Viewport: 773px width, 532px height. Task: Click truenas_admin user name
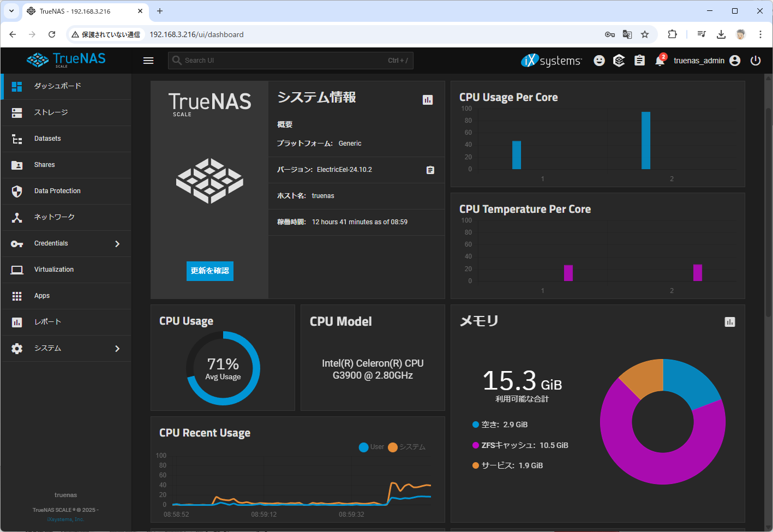tap(699, 61)
